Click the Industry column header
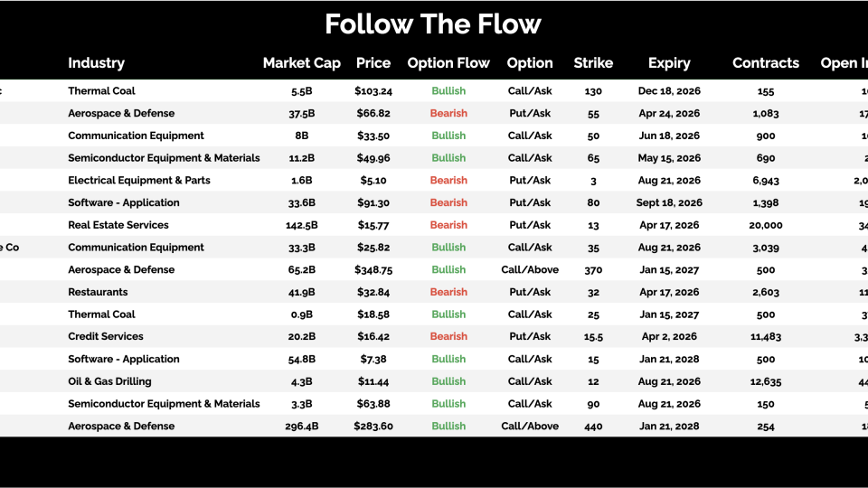Viewport: 868px width, 488px height. 96,63
